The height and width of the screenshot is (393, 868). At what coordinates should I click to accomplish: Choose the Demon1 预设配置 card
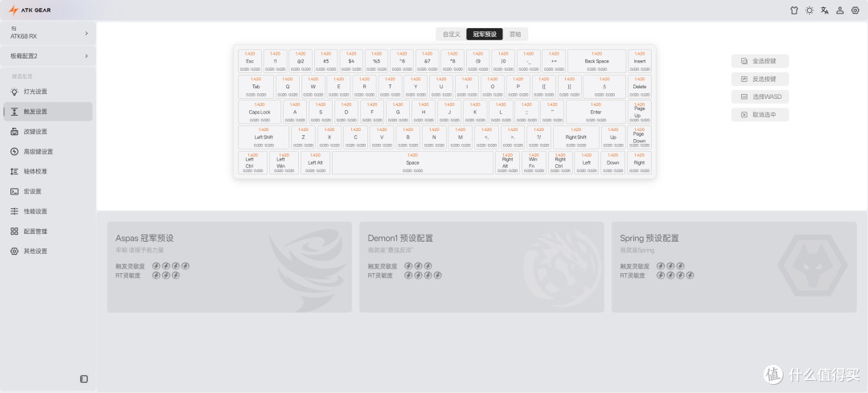(481, 267)
